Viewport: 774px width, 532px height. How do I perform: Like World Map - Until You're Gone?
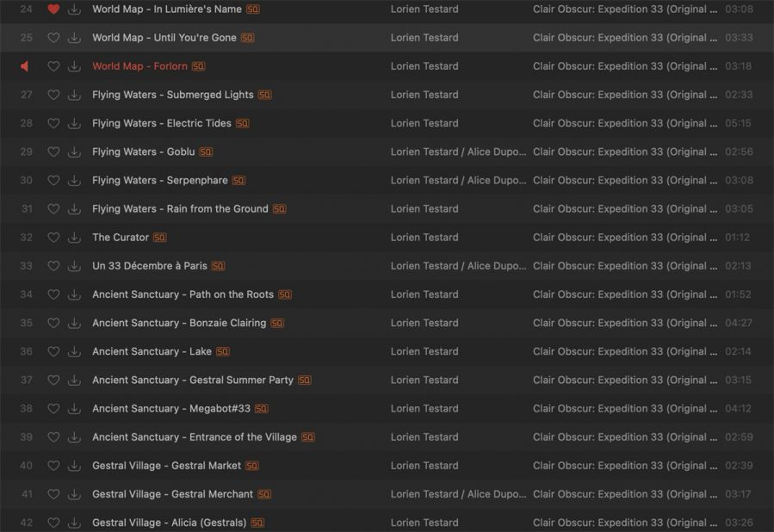tap(53, 38)
